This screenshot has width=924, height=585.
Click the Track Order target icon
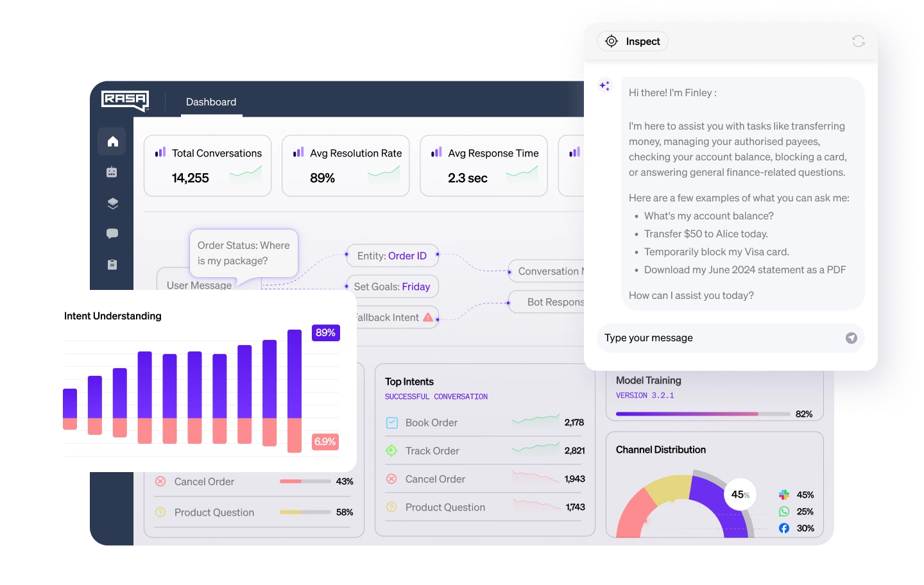point(391,451)
